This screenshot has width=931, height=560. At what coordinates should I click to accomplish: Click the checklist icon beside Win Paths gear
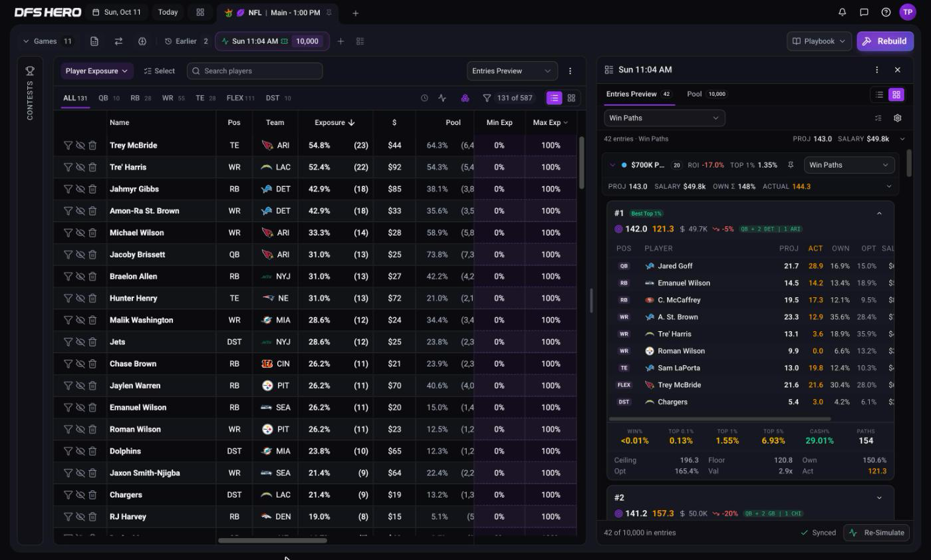pos(878,118)
